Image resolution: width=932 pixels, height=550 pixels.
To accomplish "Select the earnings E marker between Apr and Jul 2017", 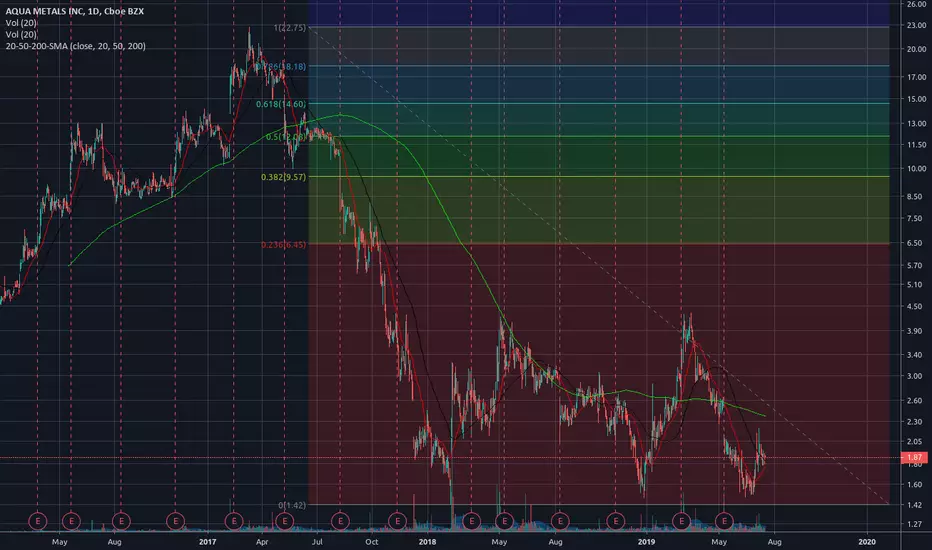I will pyautogui.click(x=285, y=521).
